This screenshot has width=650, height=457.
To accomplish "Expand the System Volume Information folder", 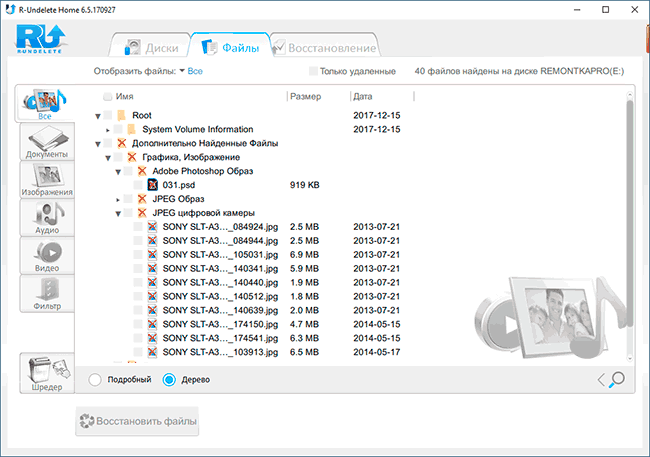I will tap(108, 130).
